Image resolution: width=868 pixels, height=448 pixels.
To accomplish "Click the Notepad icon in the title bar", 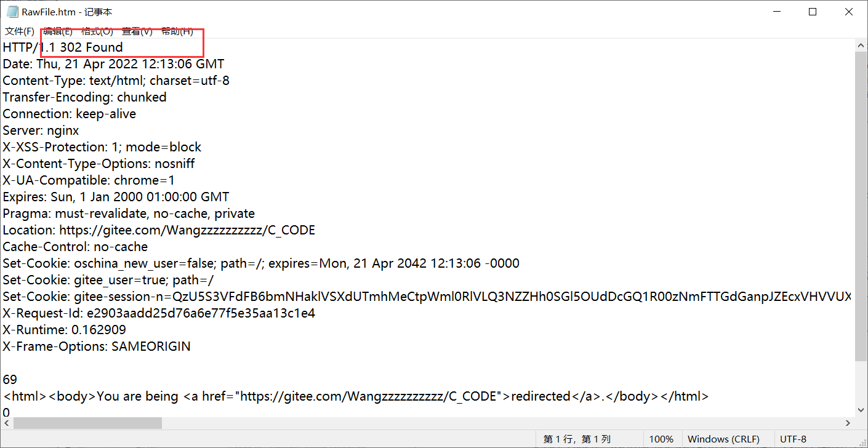I will [x=12, y=12].
